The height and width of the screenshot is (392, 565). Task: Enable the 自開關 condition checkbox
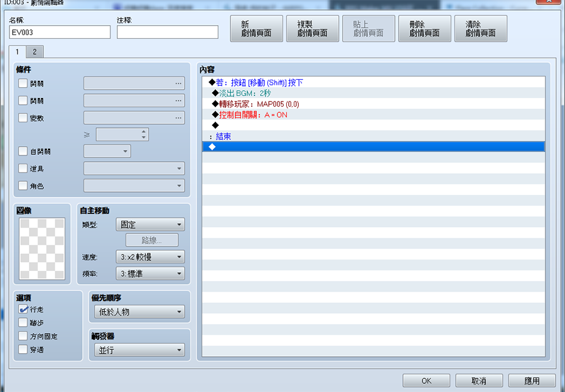coord(23,151)
